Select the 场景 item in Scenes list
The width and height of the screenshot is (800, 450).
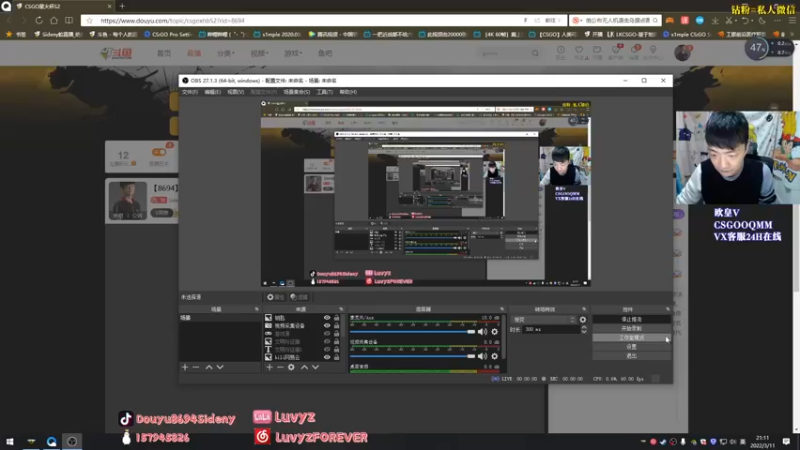coord(219,318)
